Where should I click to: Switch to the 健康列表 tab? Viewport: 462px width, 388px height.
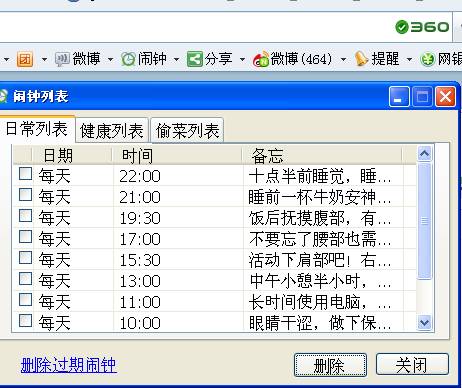tap(112, 130)
